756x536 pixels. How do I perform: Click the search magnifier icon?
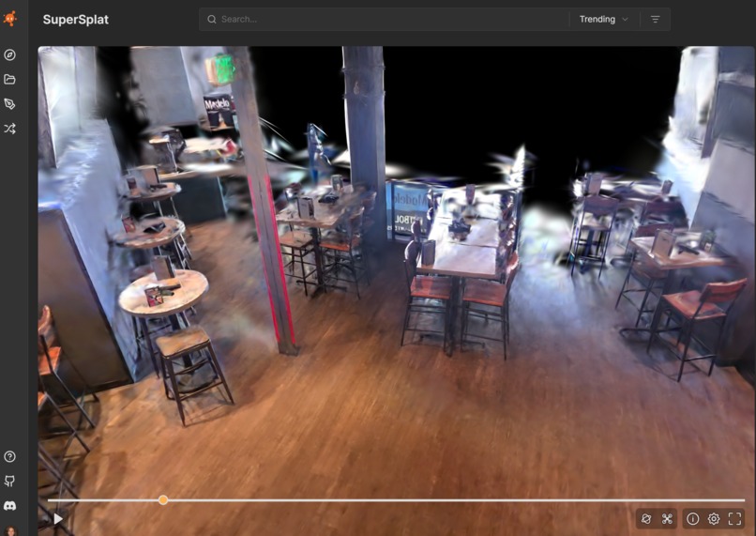point(212,20)
